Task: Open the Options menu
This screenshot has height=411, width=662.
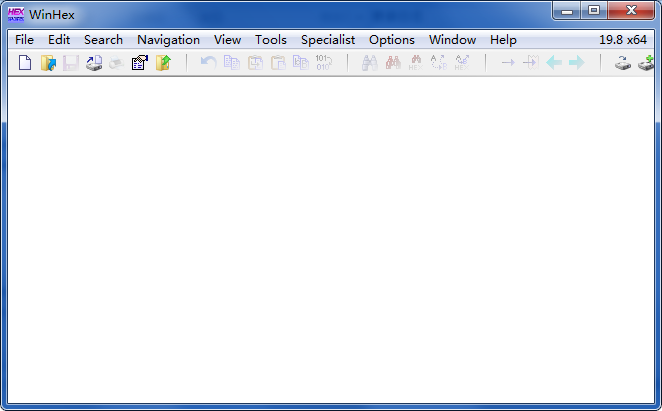Action: pos(392,40)
